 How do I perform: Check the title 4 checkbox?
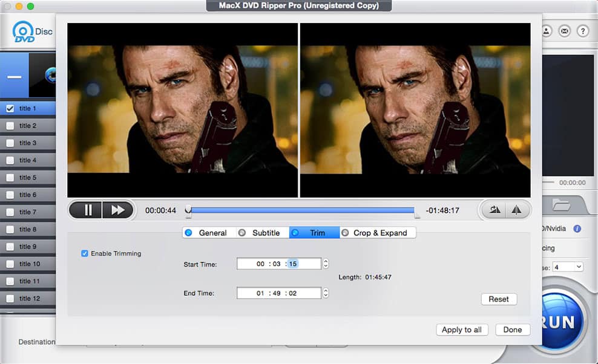coord(10,160)
